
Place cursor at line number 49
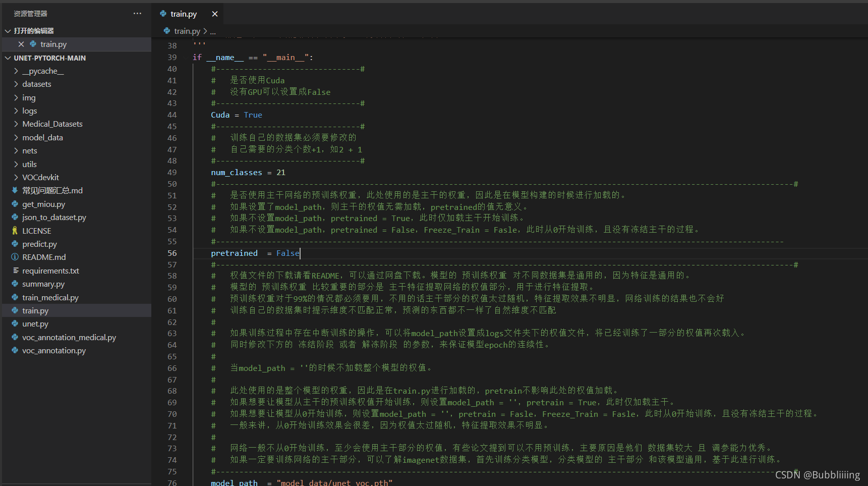pos(172,173)
